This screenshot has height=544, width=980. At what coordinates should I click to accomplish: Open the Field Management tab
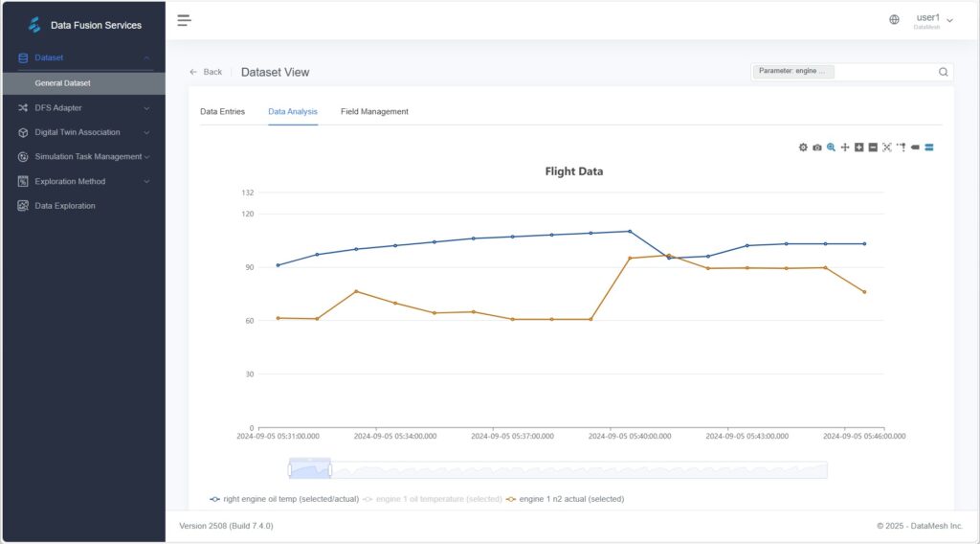pos(374,112)
